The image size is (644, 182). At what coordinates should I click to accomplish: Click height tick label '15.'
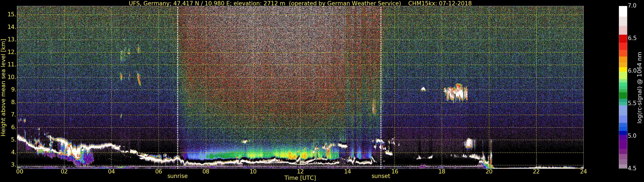pyautogui.click(x=12, y=15)
